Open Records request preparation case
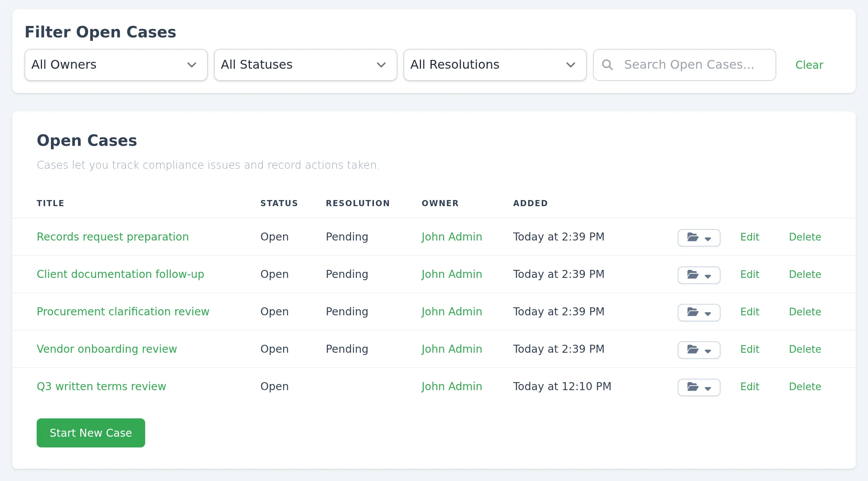The width and height of the screenshot is (868, 481). coord(113,237)
